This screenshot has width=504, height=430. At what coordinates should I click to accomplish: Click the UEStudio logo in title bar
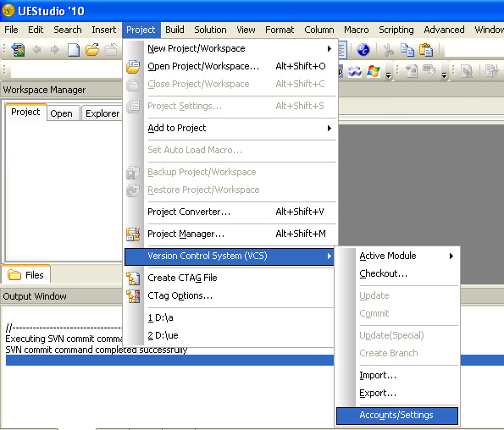8,10
